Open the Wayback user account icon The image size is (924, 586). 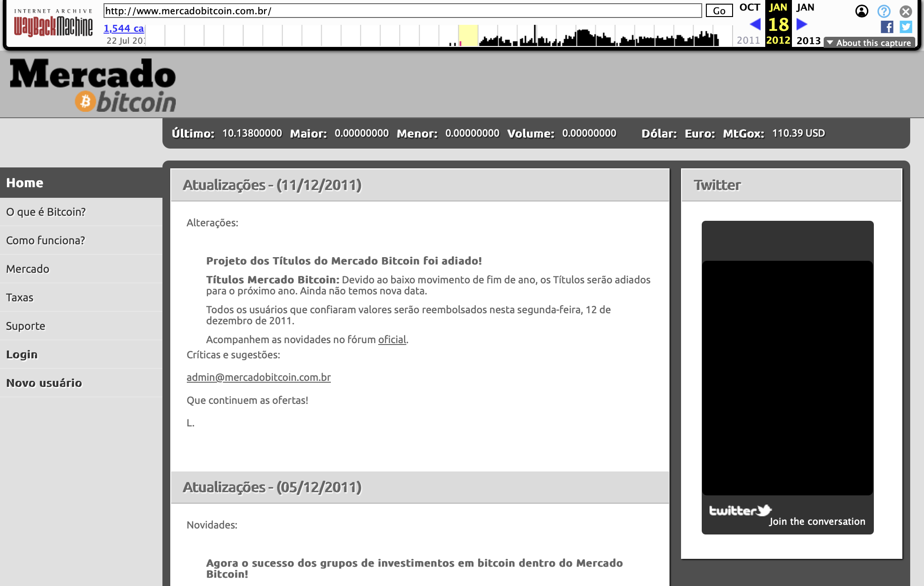click(x=861, y=11)
